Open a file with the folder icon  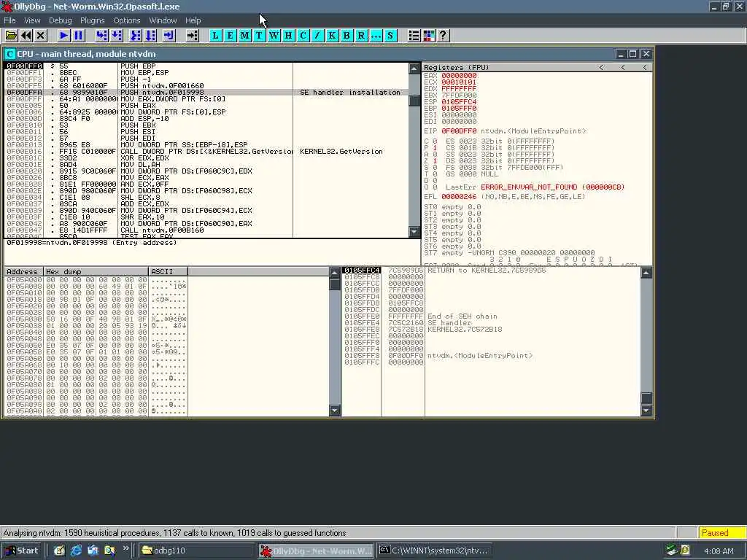[11, 35]
